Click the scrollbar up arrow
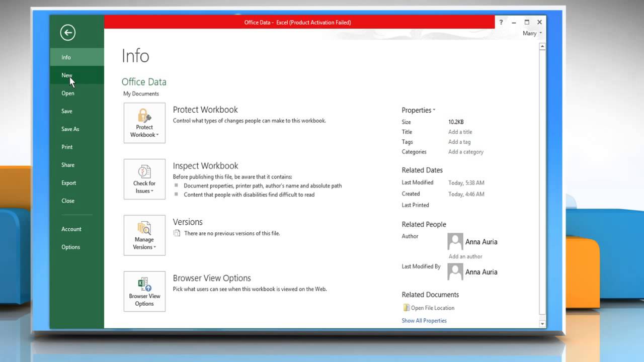 542,46
